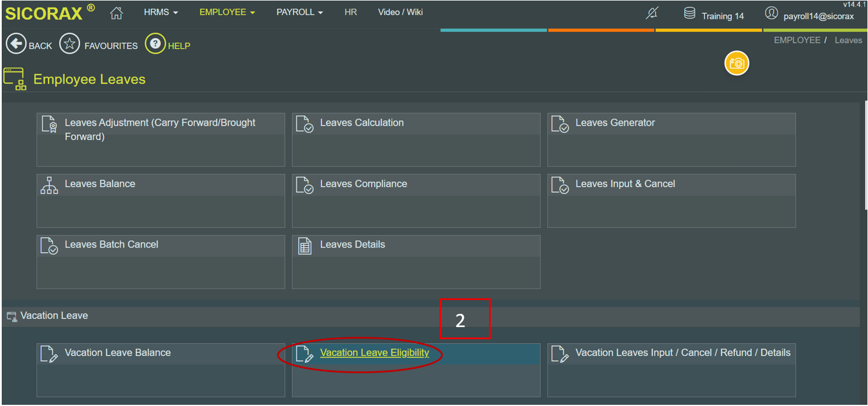Click the Vacation Leave Eligibility edit icon
The width and height of the screenshot is (868, 406).
(305, 354)
